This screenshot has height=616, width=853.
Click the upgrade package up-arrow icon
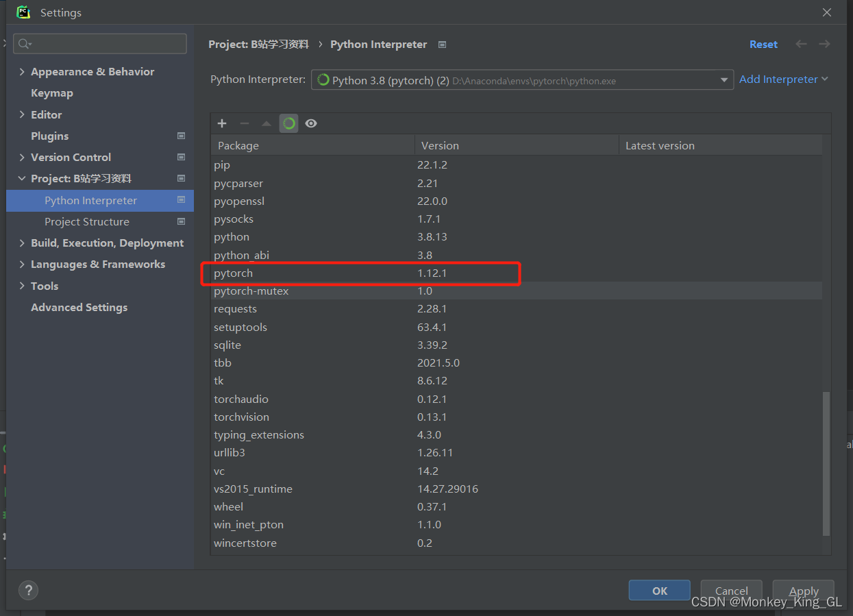[267, 123]
